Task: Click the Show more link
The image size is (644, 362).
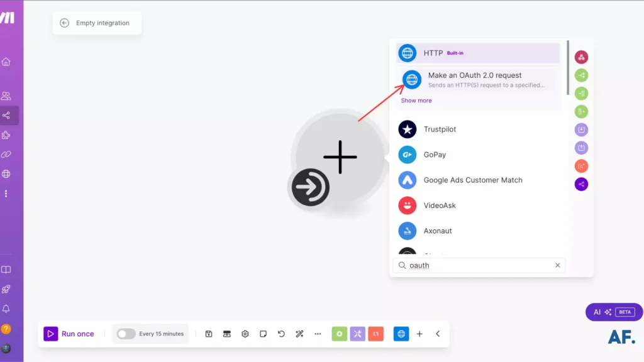Action: [x=416, y=101]
